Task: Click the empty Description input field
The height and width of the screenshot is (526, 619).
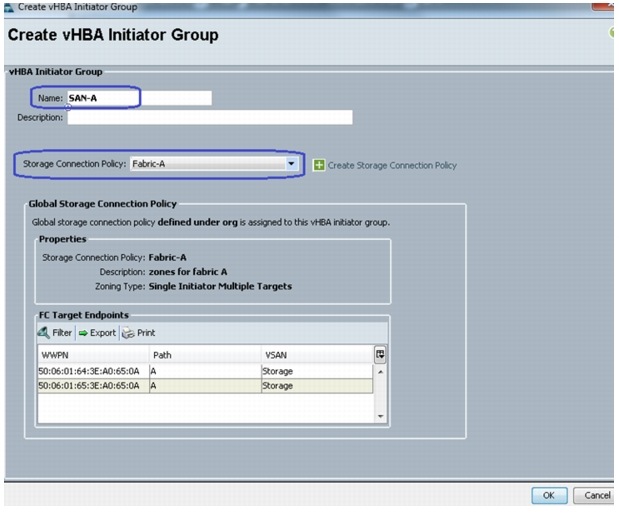Action: 210,117
